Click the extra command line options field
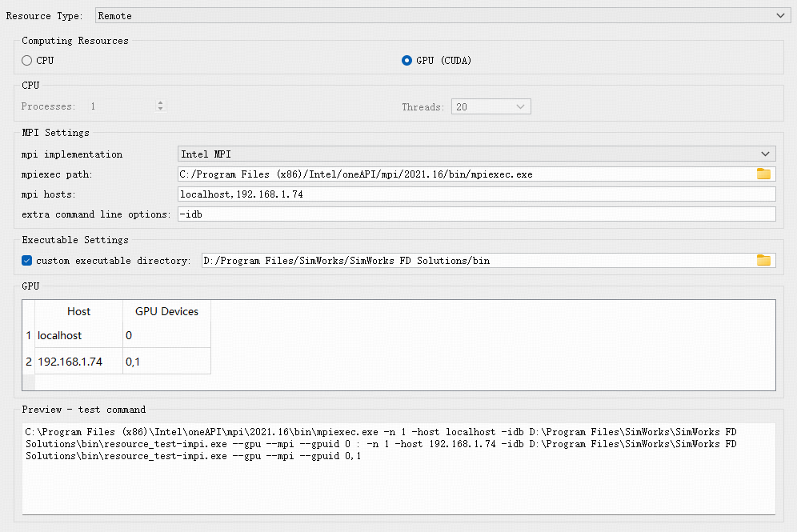The width and height of the screenshot is (797, 532). (476, 214)
